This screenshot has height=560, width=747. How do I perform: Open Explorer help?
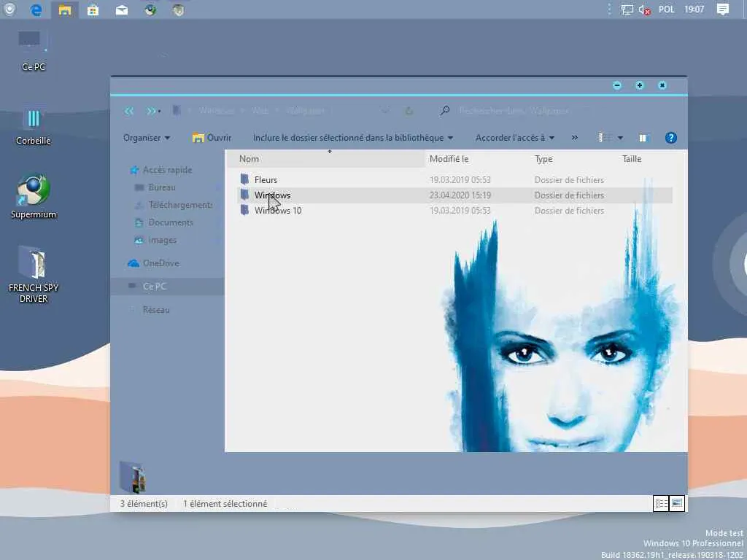pos(671,138)
